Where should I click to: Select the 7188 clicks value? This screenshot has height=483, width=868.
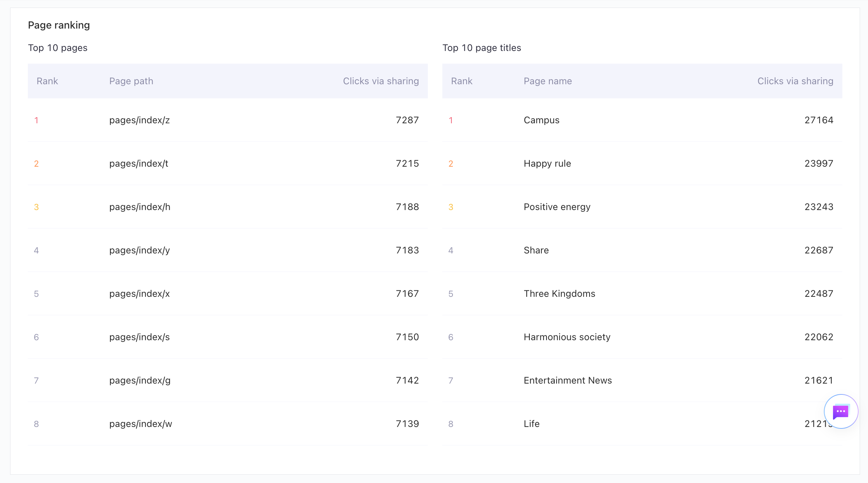click(x=407, y=207)
